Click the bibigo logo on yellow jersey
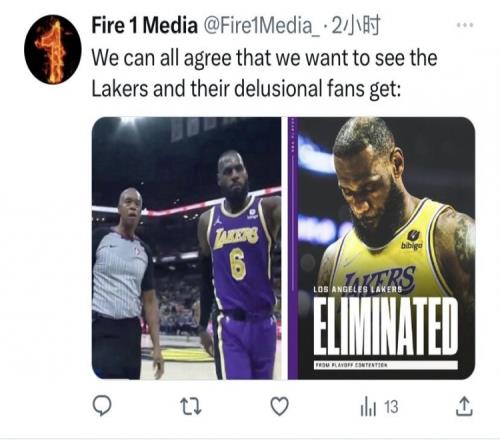The width and height of the screenshot is (500, 440). tap(413, 240)
